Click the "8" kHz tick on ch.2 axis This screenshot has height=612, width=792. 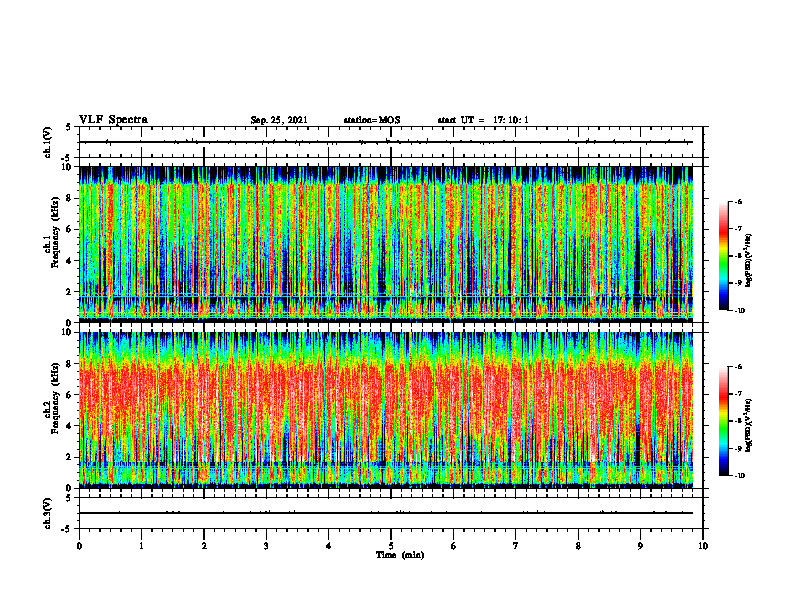pyautogui.click(x=69, y=364)
